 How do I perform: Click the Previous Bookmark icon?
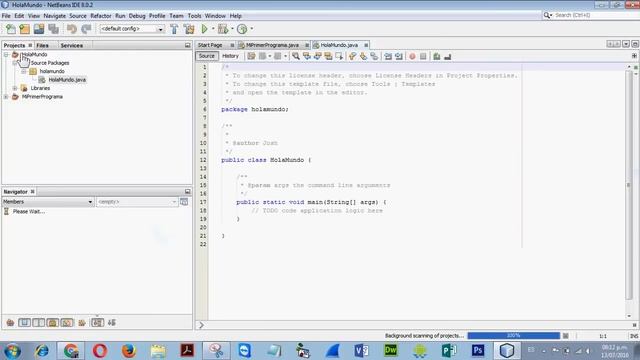(352, 56)
